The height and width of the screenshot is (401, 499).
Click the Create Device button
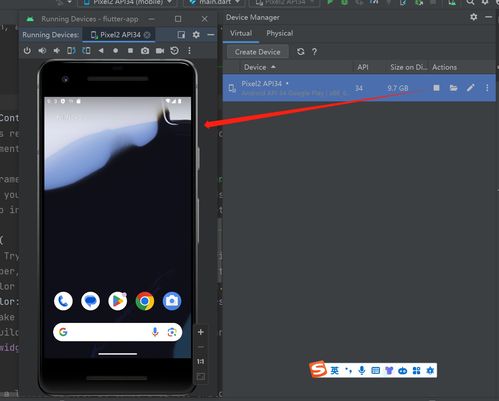[x=257, y=52]
